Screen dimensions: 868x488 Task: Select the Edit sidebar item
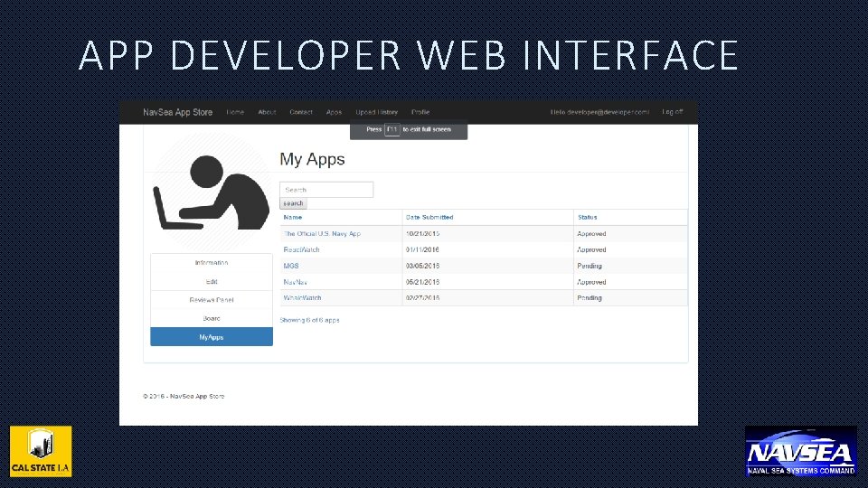pos(212,282)
